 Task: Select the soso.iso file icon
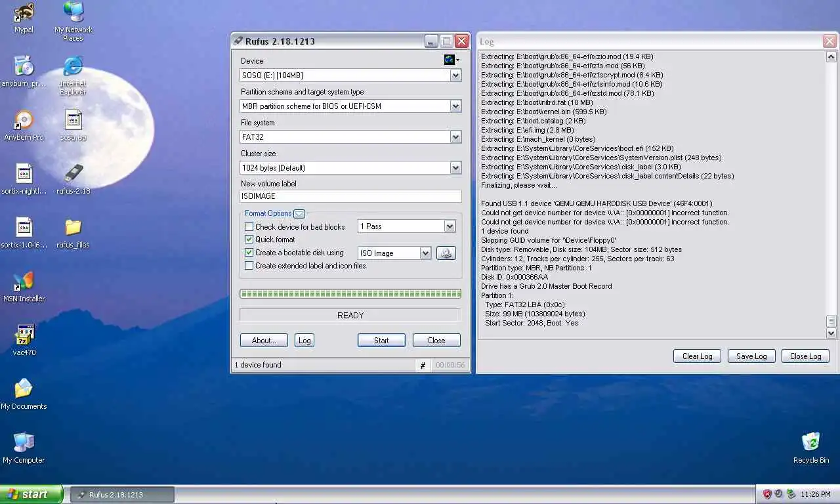click(x=73, y=125)
